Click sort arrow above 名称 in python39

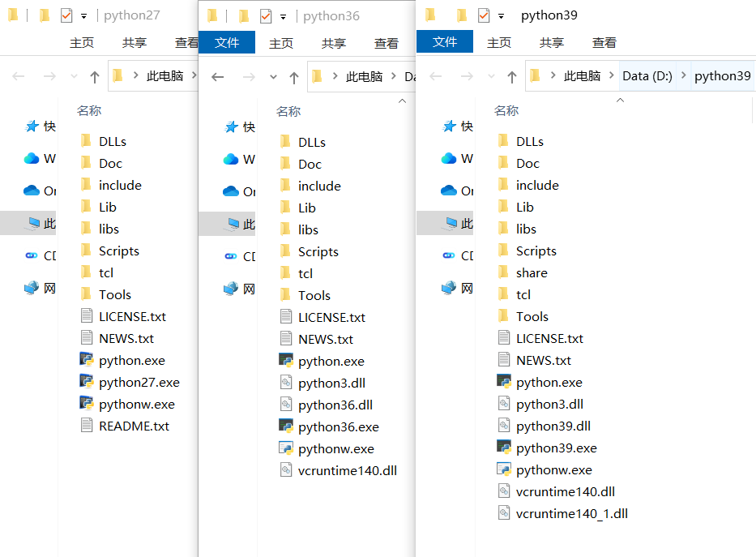coord(621,101)
